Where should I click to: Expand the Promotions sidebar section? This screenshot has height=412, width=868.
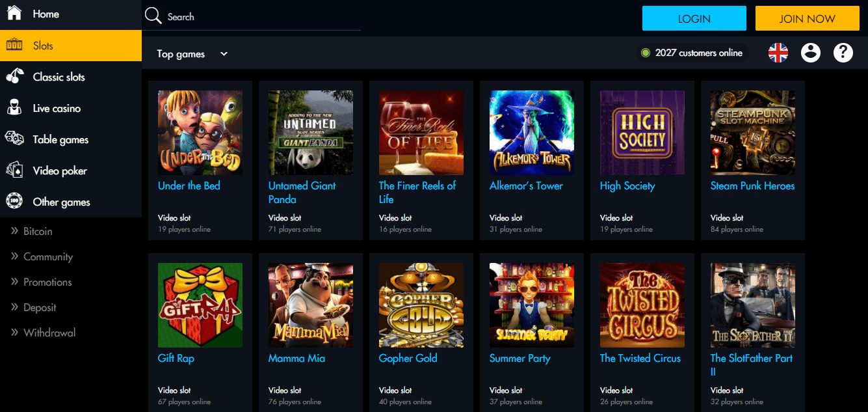coord(47,282)
